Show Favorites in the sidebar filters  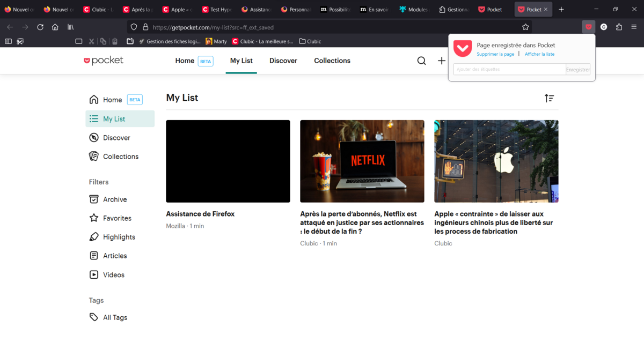point(110,218)
